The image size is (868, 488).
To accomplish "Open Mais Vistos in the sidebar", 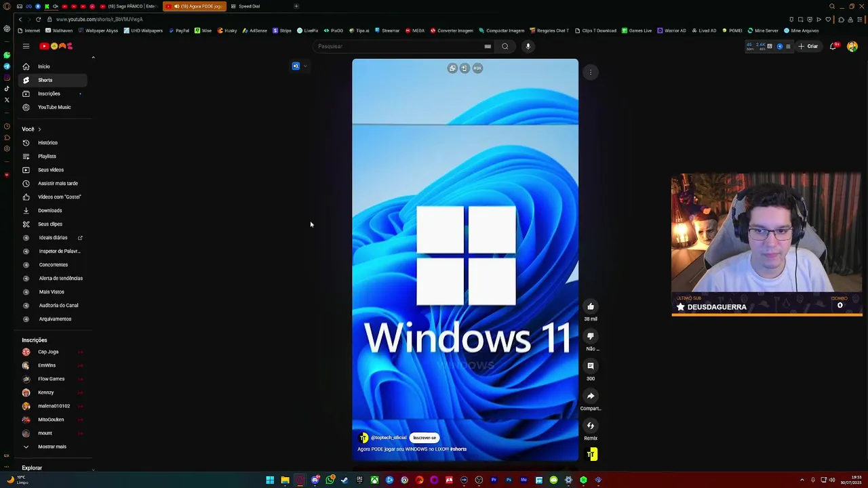I will click(52, 291).
